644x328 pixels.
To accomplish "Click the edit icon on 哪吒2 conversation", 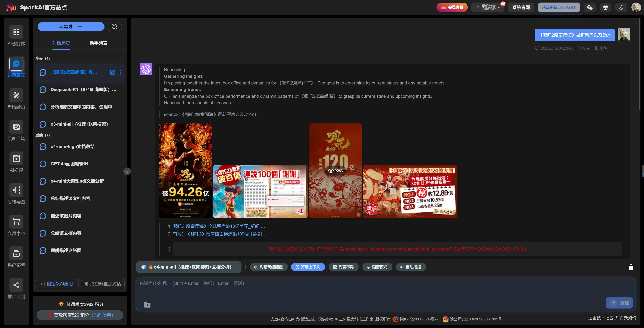I will click(113, 72).
